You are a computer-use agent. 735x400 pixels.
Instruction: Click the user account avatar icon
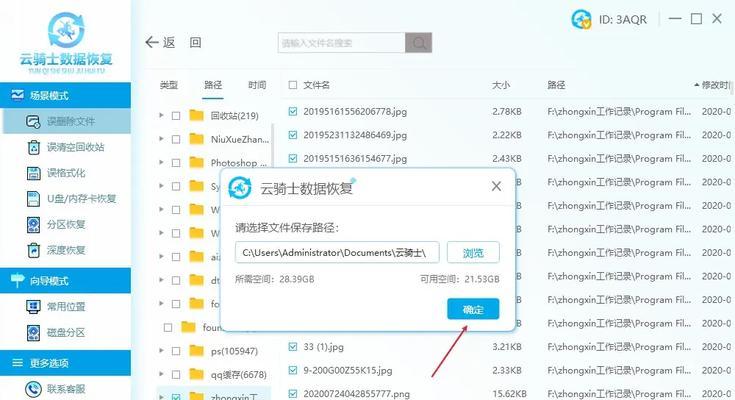tap(581, 19)
